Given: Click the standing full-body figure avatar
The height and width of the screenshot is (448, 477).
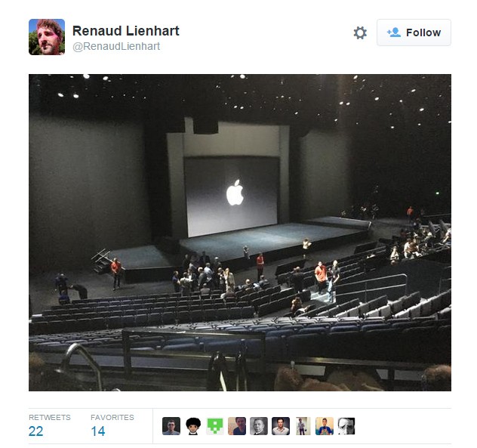Looking at the screenshot, I should click(303, 426).
